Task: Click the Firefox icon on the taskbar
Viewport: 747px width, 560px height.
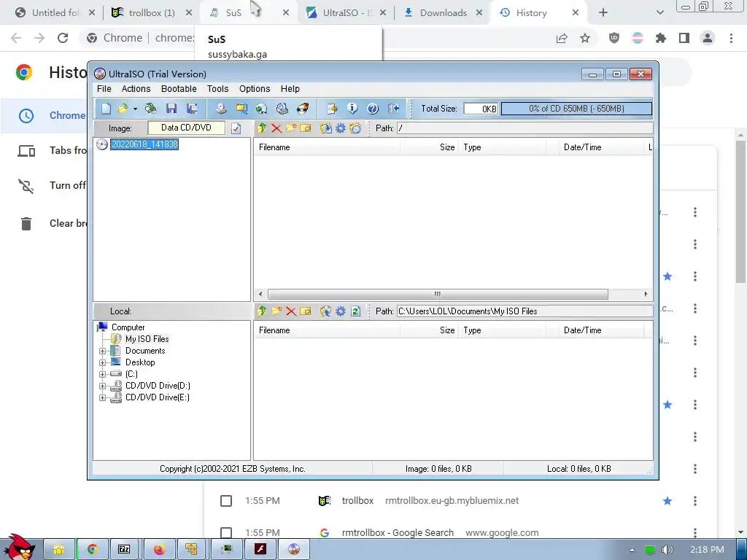Action: [158, 550]
